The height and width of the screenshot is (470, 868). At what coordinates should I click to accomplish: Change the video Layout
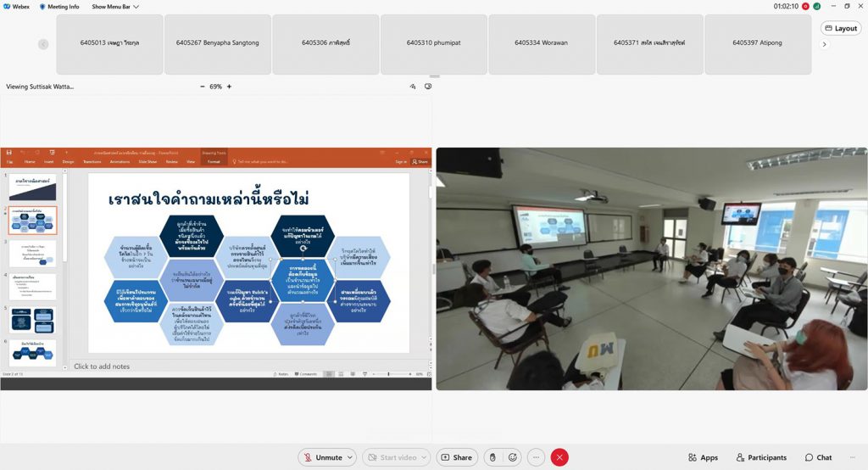pos(840,28)
